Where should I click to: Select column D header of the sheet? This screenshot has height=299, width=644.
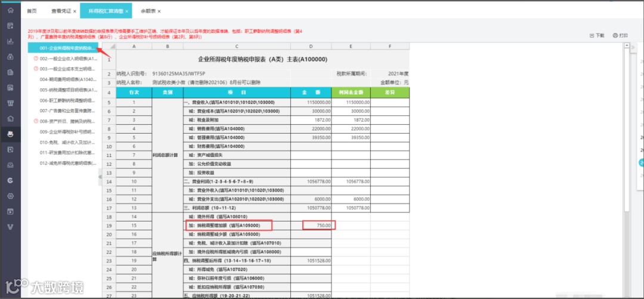tap(311, 47)
